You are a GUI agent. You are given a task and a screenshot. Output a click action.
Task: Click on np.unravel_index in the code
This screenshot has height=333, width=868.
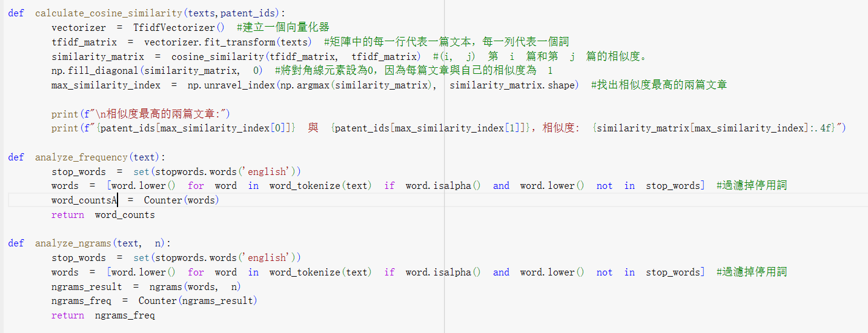pyautogui.click(x=231, y=85)
